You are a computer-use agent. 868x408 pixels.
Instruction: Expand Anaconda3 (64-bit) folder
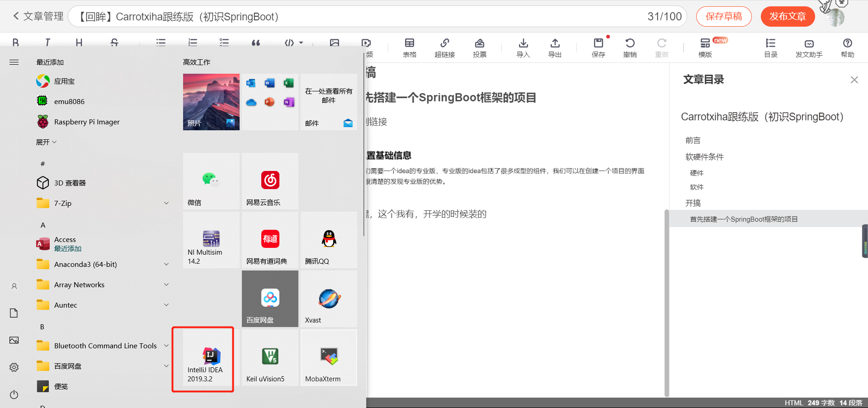click(x=103, y=264)
